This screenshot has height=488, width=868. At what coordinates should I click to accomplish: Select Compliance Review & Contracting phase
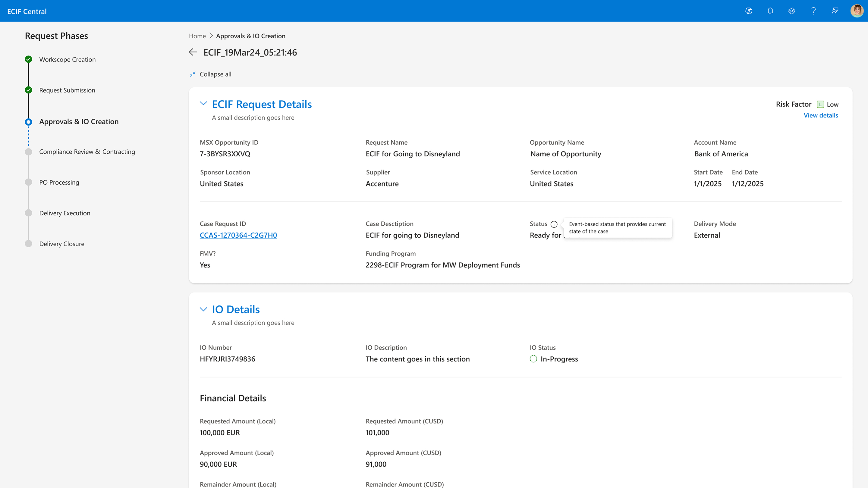click(x=87, y=152)
